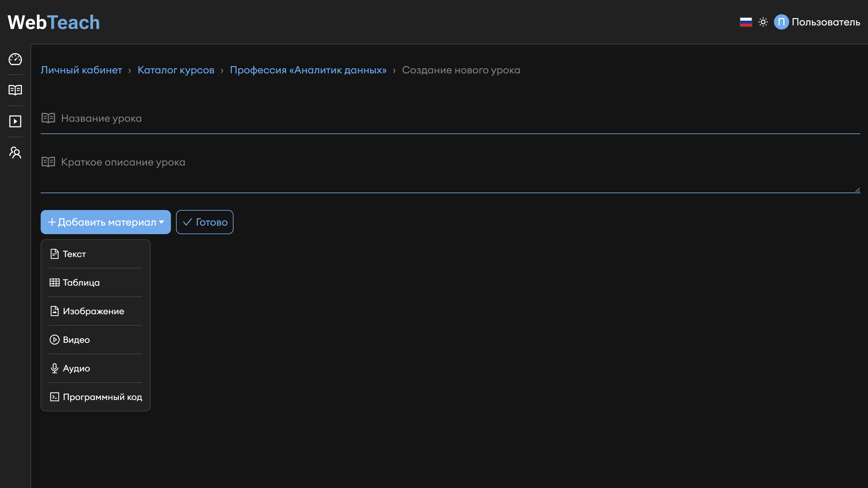Click the video play sidebar icon

[x=15, y=121]
